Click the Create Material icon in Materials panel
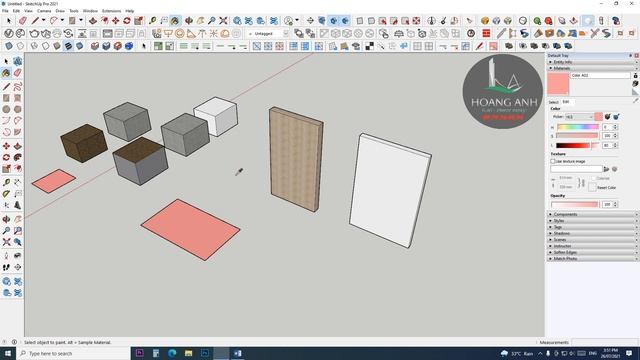Screen dimensions: 640x360 coord(636,83)
